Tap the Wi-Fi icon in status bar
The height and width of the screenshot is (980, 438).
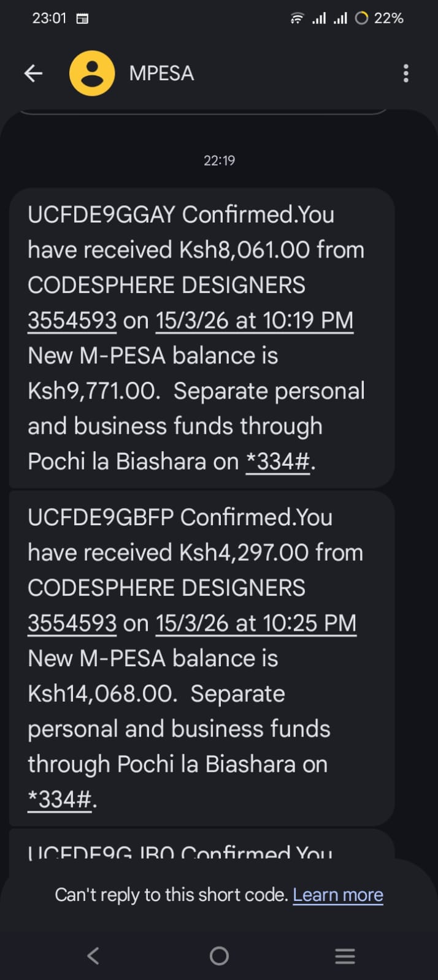point(297,18)
